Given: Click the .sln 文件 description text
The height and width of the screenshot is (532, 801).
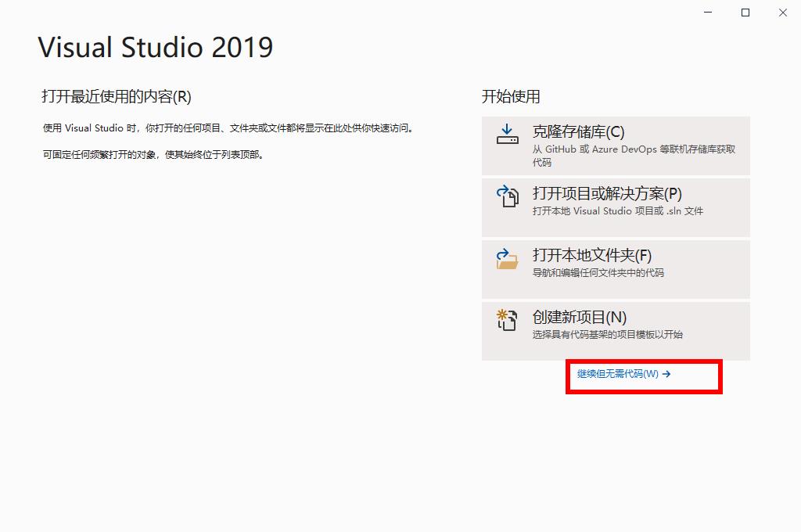Looking at the screenshot, I should coord(618,211).
